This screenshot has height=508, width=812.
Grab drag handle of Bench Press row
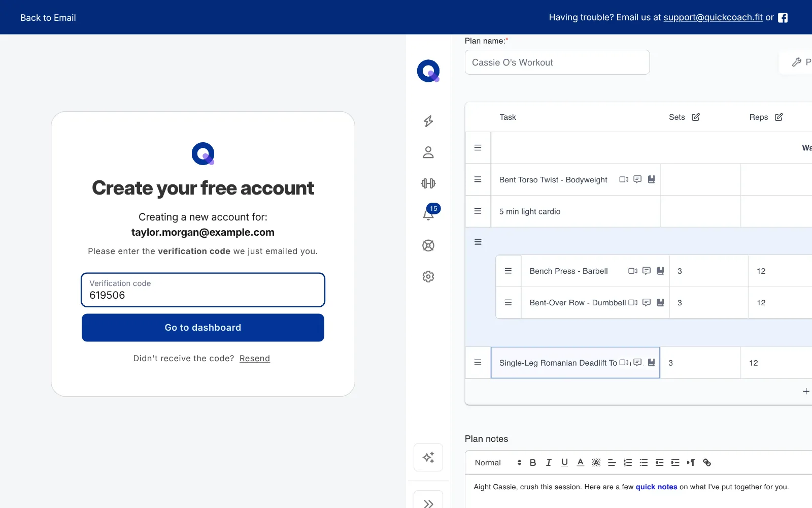coord(508,271)
